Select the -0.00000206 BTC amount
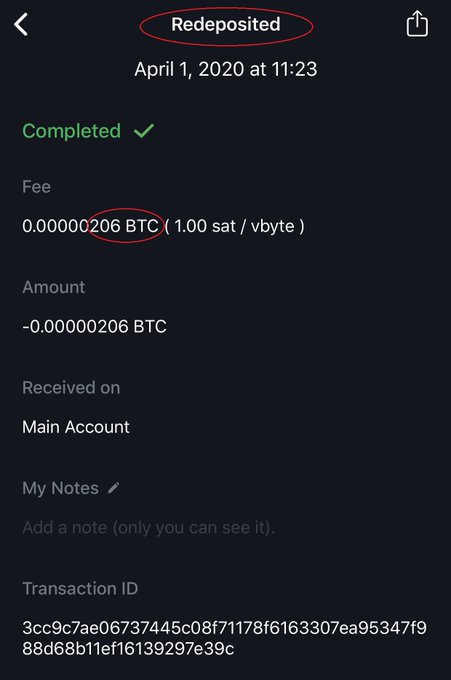The width and height of the screenshot is (451, 680). click(x=94, y=327)
